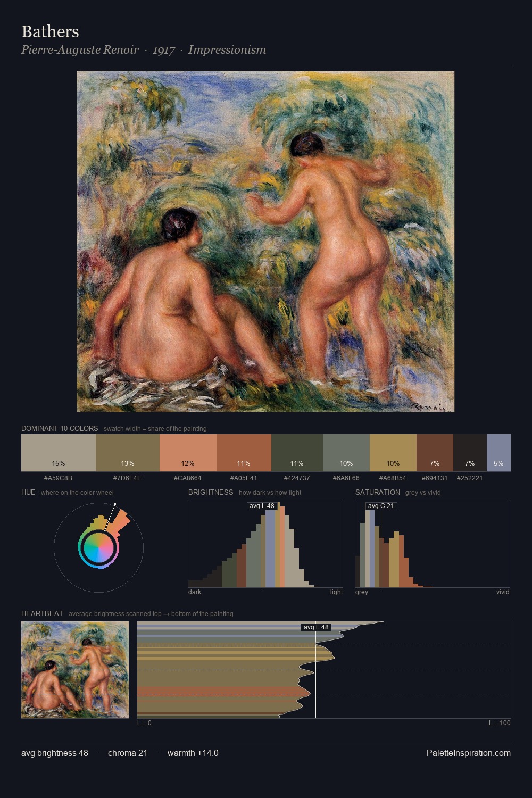The width and height of the screenshot is (532, 798).
Task: Click the unlabeled blue-grey 5% swatch
Action: 498,453
